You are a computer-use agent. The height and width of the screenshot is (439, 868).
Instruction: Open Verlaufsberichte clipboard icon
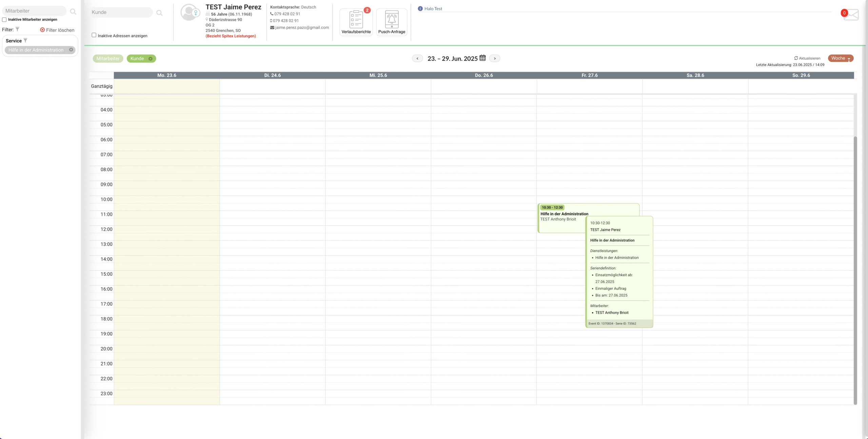(x=356, y=20)
